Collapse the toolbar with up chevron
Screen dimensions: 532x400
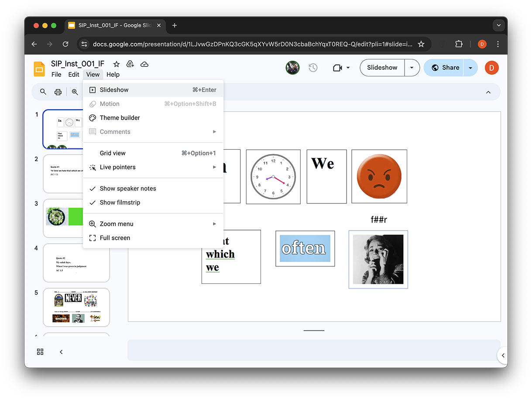point(488,92)
